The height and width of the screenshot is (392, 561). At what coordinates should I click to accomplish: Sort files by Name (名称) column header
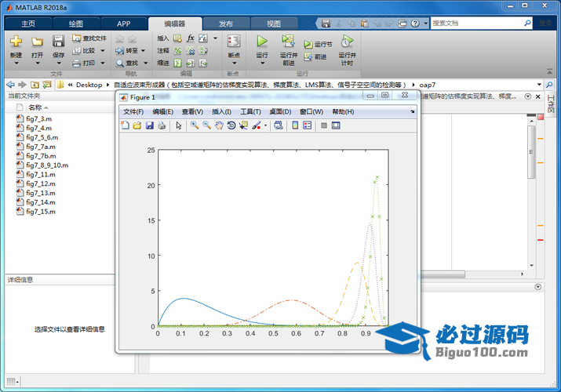pyautogui.click(x=35, y=107)
